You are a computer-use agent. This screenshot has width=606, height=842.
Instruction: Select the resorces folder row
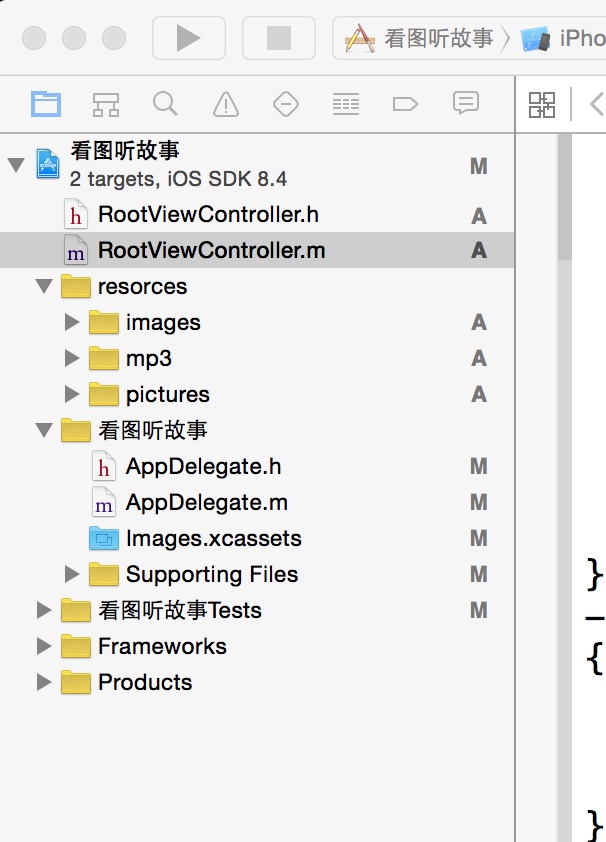tap(257, 286)
